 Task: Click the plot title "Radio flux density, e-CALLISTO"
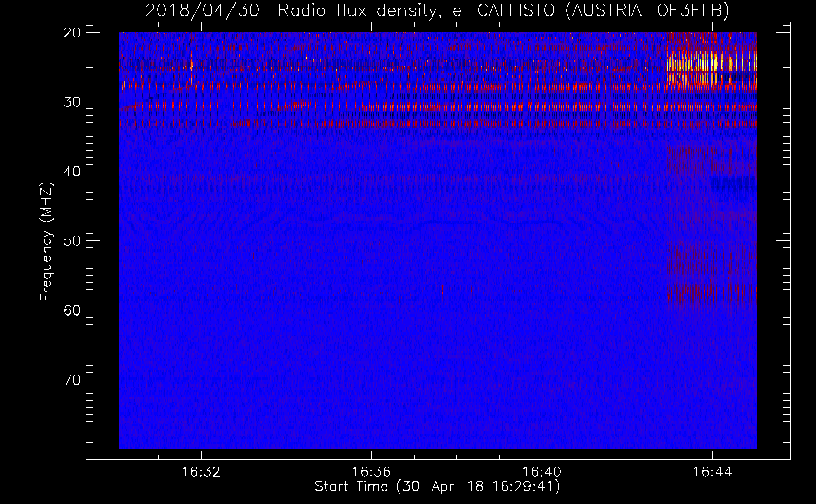coord(416,10)
